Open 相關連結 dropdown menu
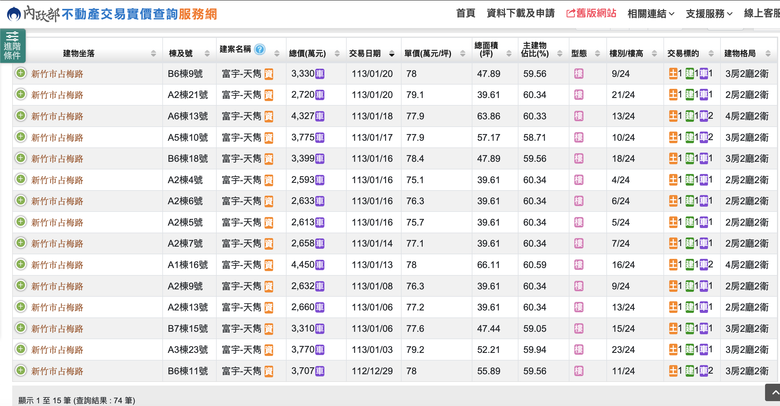 click(651, 13)
